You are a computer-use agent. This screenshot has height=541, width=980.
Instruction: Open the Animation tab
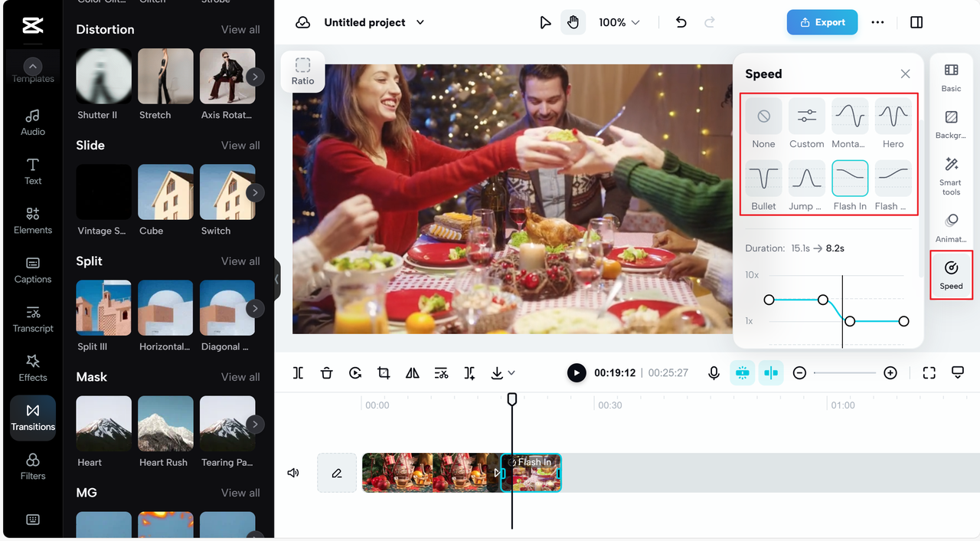pyautogui.click(x=951, y=228)
